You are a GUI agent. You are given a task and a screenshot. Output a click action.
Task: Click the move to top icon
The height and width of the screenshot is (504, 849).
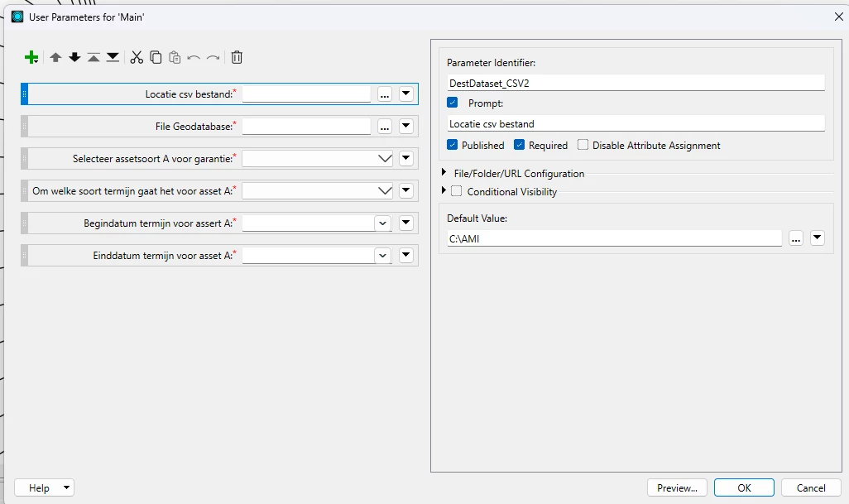click(94, 57)
